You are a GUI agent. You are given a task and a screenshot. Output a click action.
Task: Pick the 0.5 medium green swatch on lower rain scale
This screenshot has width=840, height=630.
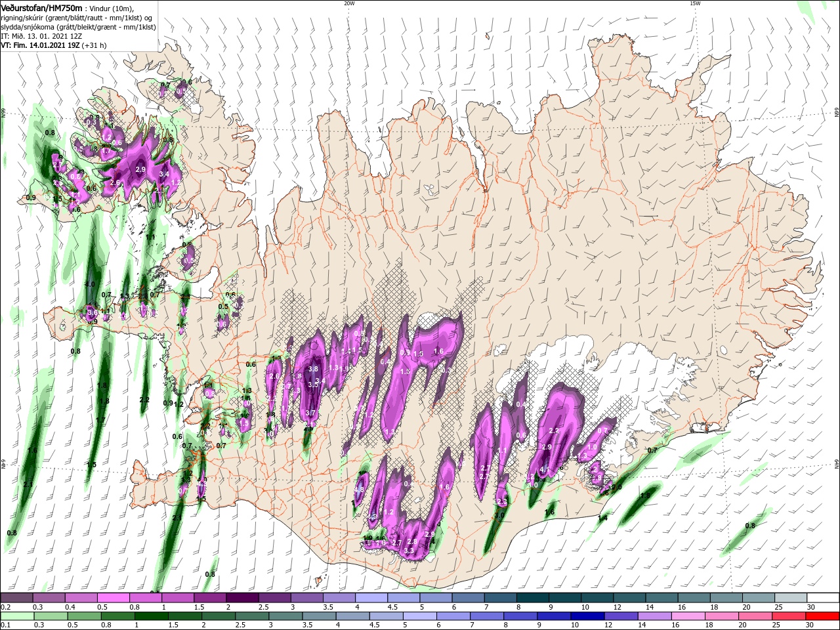click(85, 616)
